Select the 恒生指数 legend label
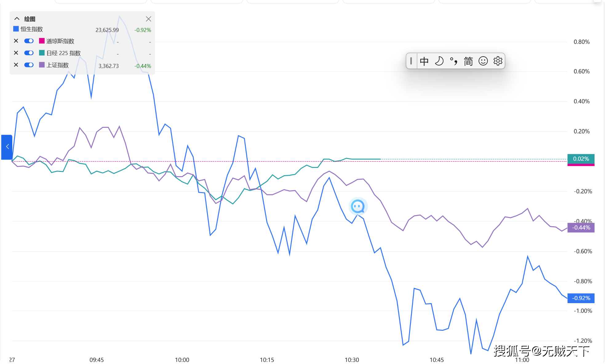The width and height of the screenshot is (605, 364). pos(32,29)
